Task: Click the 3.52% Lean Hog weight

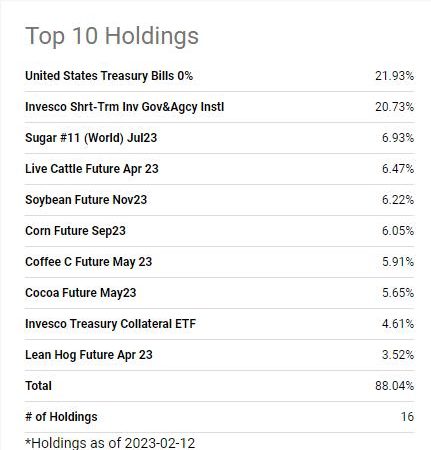Action: [x=398, y=355]
